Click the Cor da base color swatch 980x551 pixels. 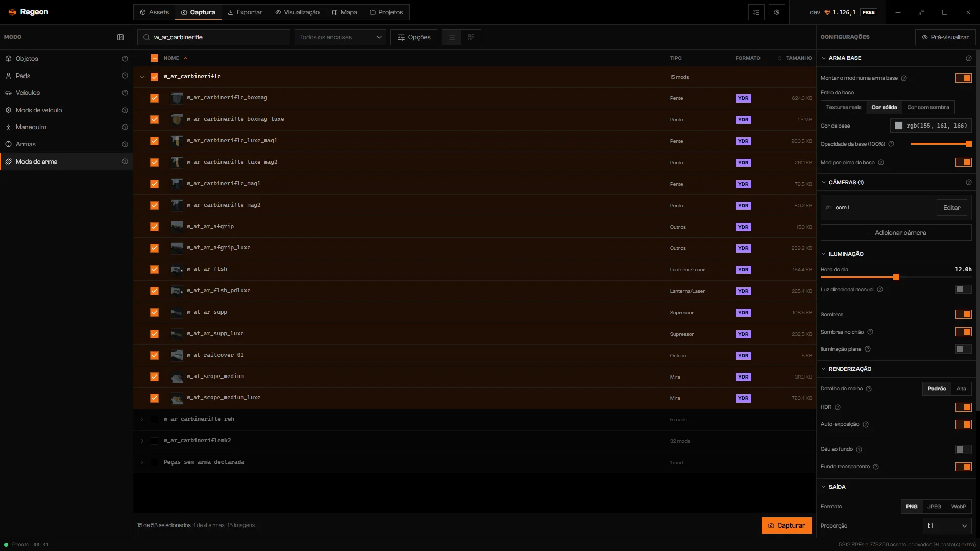898,126
